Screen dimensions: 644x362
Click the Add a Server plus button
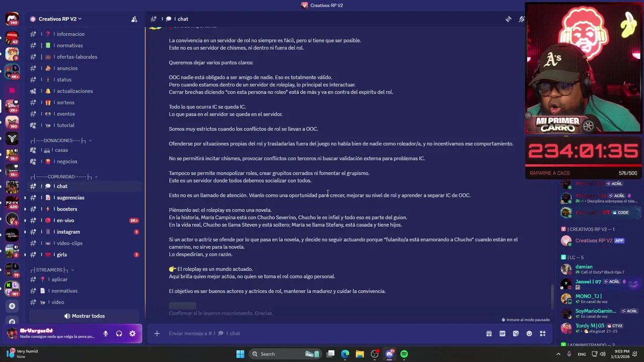pyautogui.click(x=12, y=306)
